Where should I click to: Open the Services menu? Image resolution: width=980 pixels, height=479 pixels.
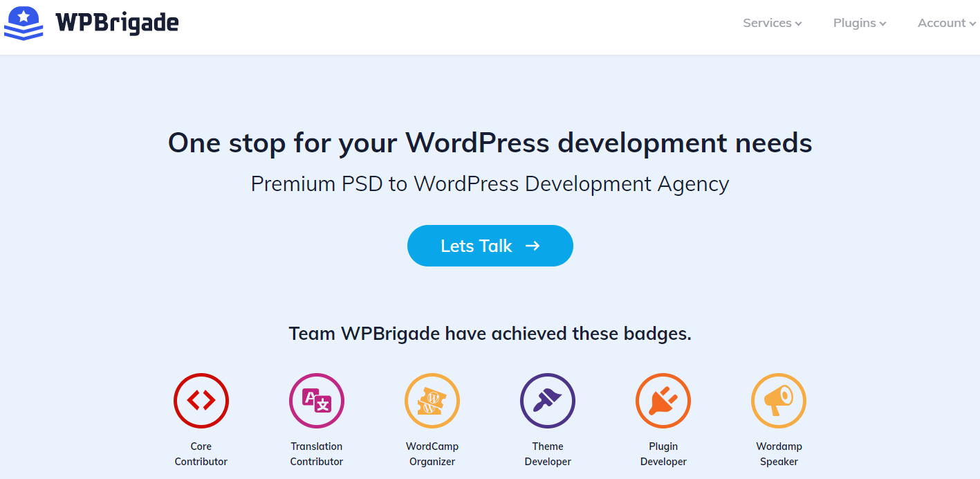click(x=773, y=23)
